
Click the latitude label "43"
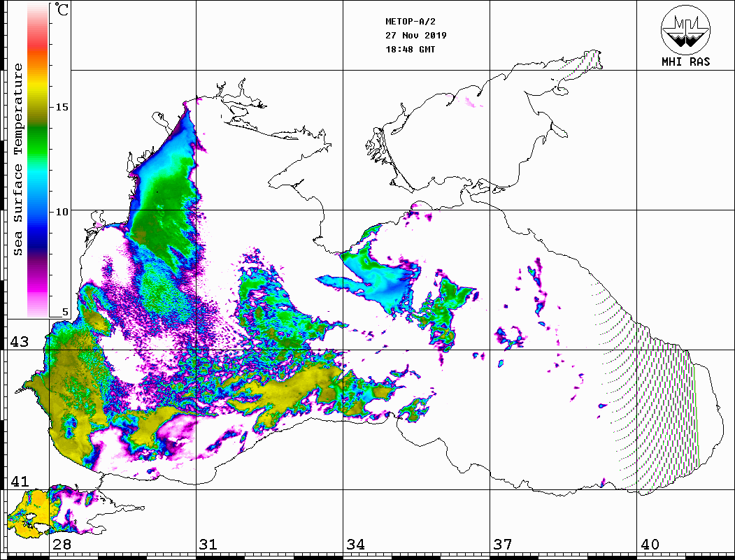click(x=20, y=342)
